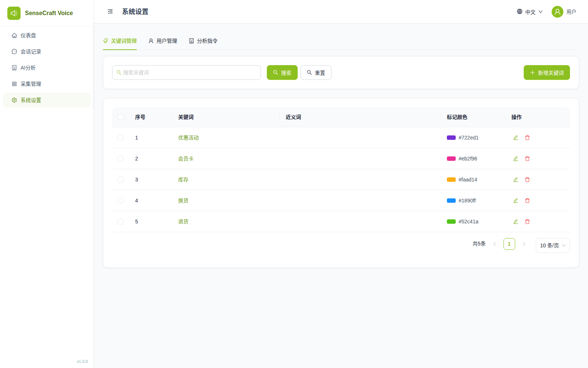Click the purple #722ed1 color swatch
Viewport: 588px width, 368px height.
point(451,138)
